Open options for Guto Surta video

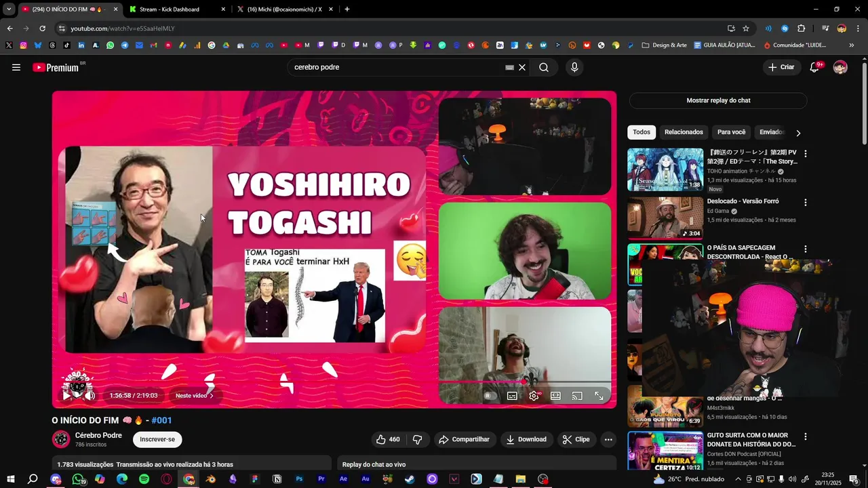pyautogui.click(x=806, y=436)
